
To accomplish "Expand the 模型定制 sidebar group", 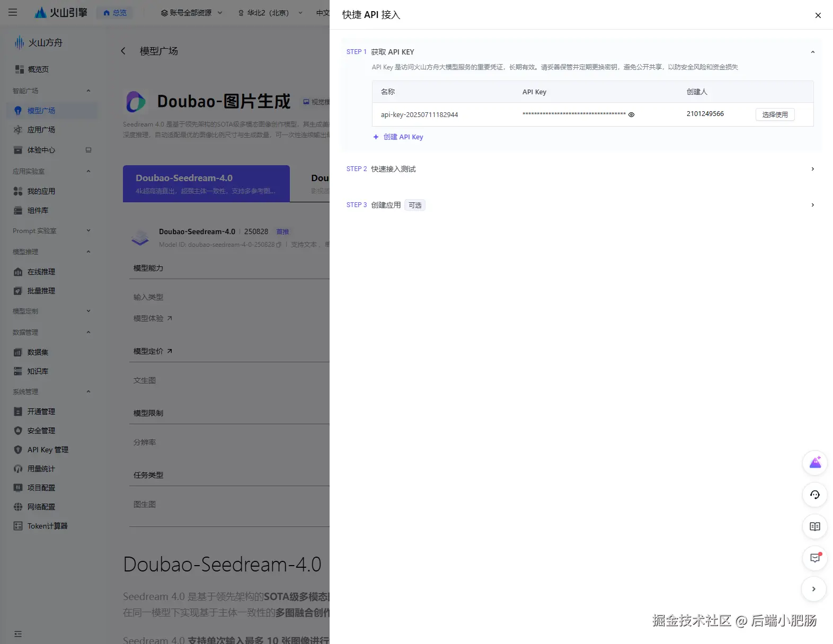I will [88, 311].
